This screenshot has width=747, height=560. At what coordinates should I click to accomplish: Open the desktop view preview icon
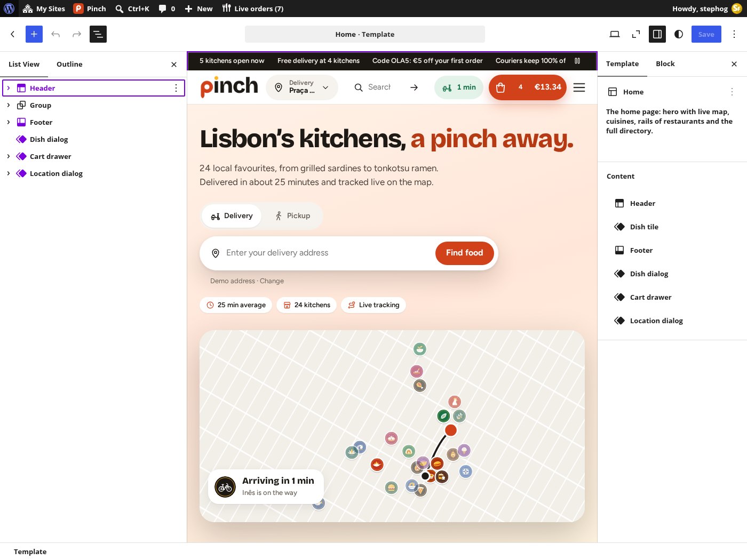pos(615,34)
